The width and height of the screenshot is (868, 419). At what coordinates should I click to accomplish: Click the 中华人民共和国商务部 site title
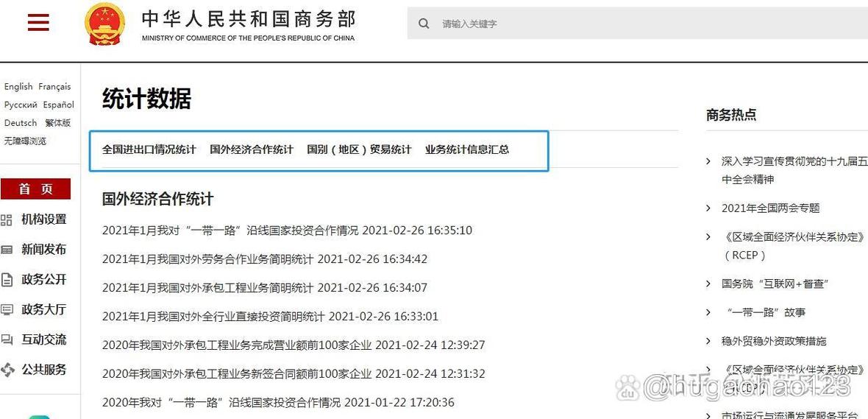[249, 19]
